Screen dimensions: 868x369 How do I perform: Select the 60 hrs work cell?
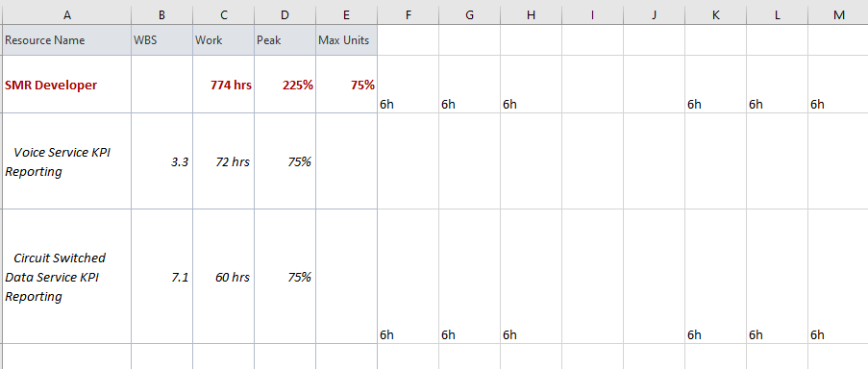point(224,277)
